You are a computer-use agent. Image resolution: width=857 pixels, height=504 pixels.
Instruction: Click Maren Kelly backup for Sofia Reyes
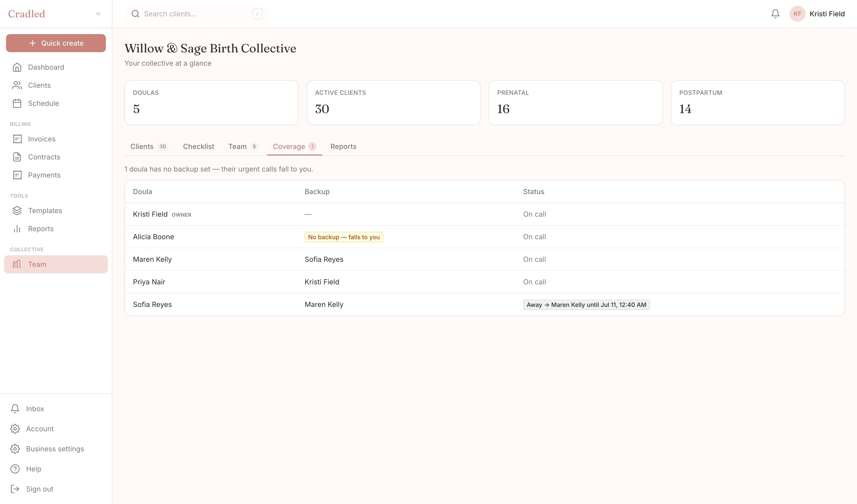(x=324, y=304)
